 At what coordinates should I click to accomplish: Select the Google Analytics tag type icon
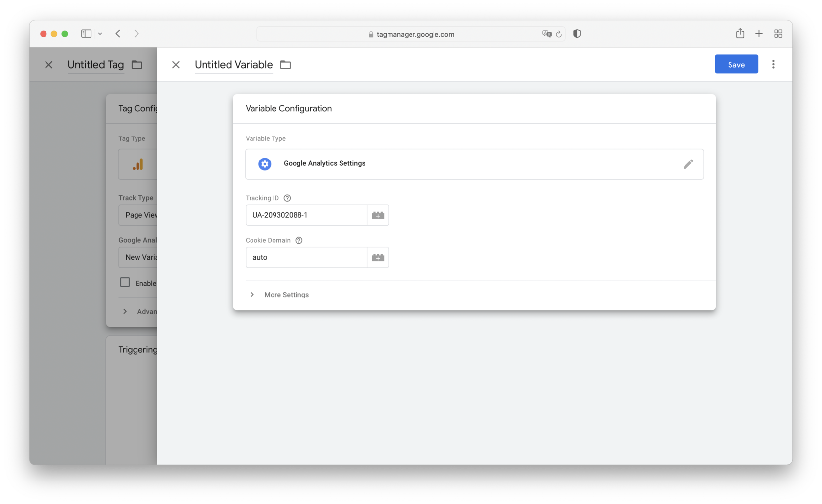tap(137, 164)
